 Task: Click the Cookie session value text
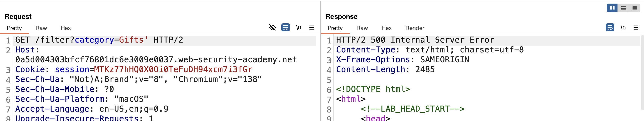[x=173, y=69]
